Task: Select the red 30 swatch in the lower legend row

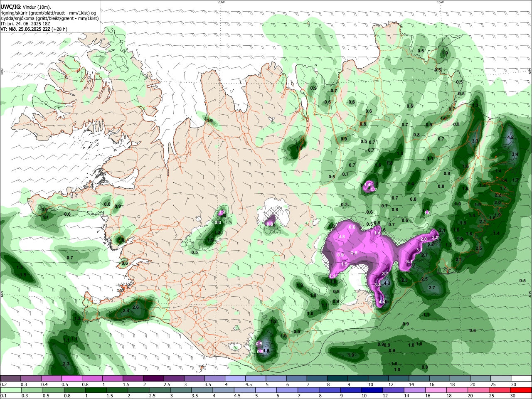Action: pos(521,390)
